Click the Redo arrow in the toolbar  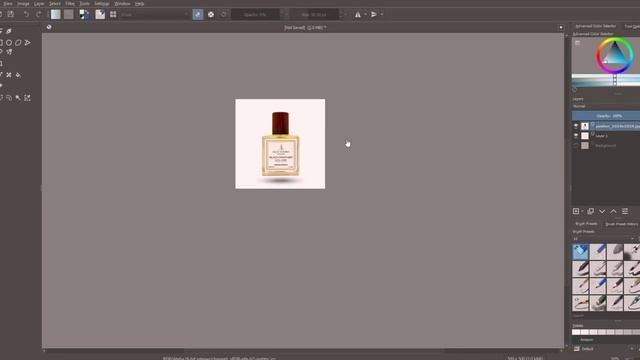[x=39, y=14]
